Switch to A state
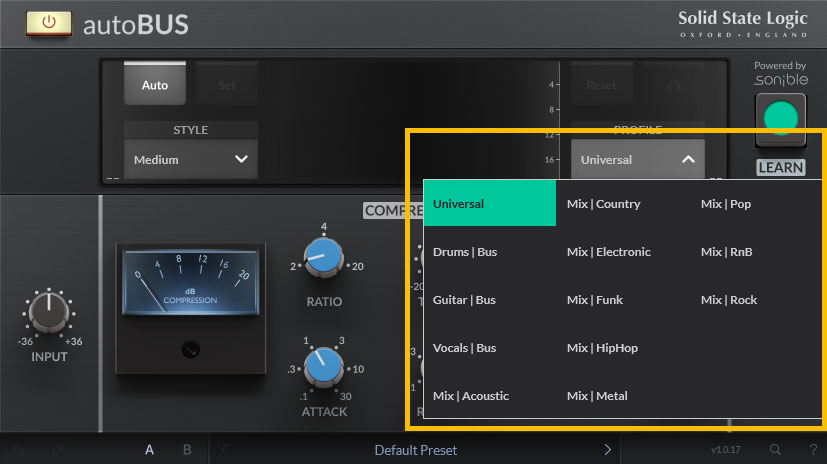Screen dimensions: 827x464 click(x=149, y=450)
